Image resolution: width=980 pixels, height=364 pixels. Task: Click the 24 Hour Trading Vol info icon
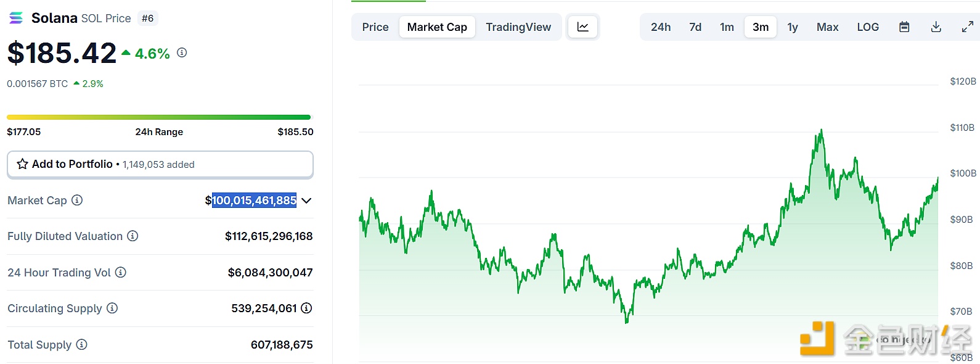121,272
